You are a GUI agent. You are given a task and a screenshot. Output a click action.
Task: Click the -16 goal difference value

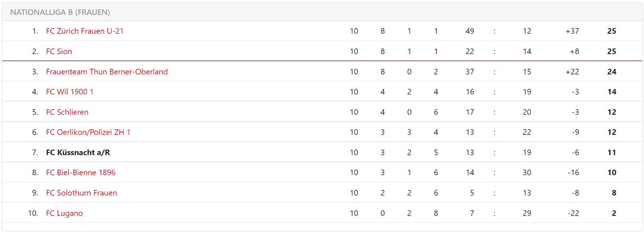[573, 173]
